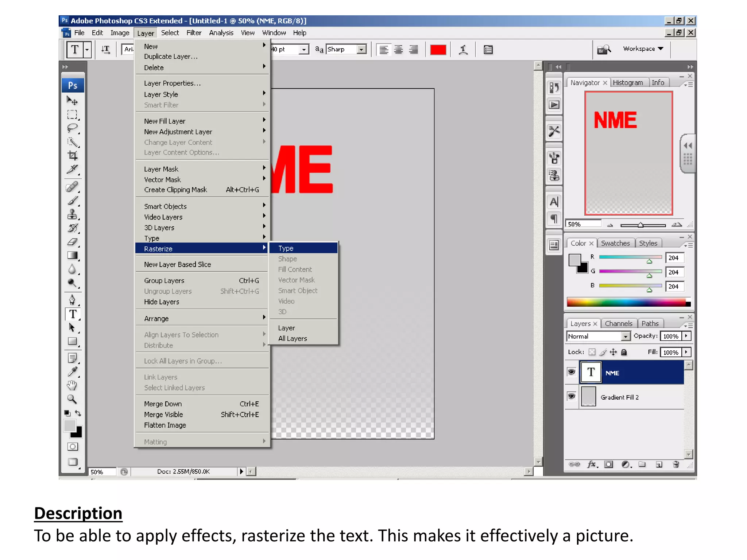Click Merge Down in Layer menu
Viewport: 747px width, 560px height.
coord(202,404)
